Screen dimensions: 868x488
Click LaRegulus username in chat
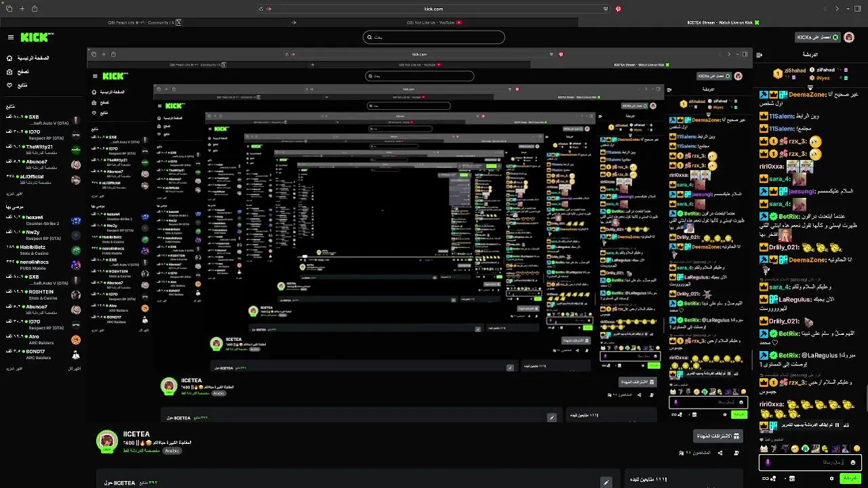point(797,300)
